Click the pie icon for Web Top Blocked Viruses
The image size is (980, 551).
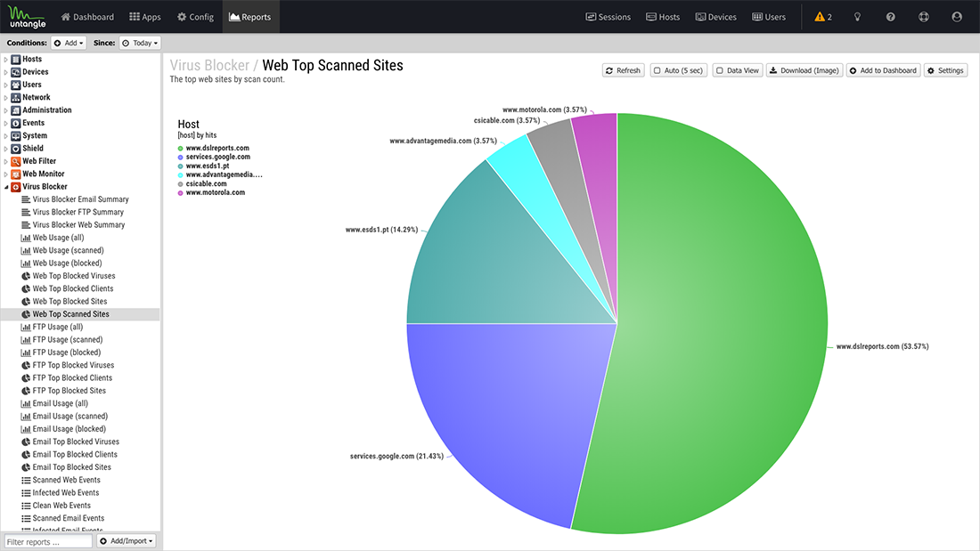(26, 276)
